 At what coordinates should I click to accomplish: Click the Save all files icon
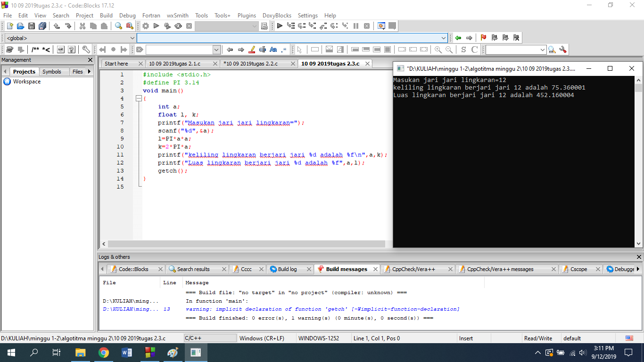coord(42,26)
